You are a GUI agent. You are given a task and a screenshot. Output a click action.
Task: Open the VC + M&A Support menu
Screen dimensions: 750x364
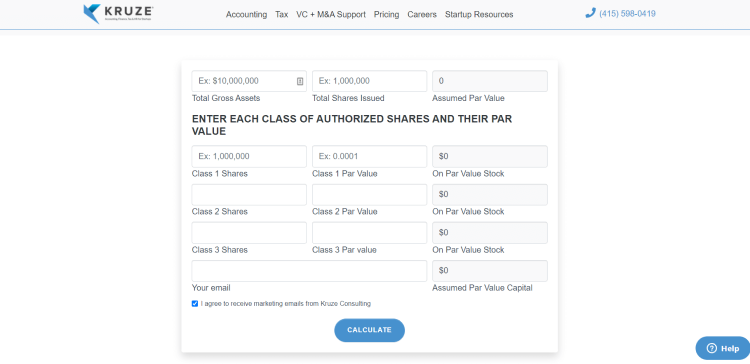(x=331, y=15)
